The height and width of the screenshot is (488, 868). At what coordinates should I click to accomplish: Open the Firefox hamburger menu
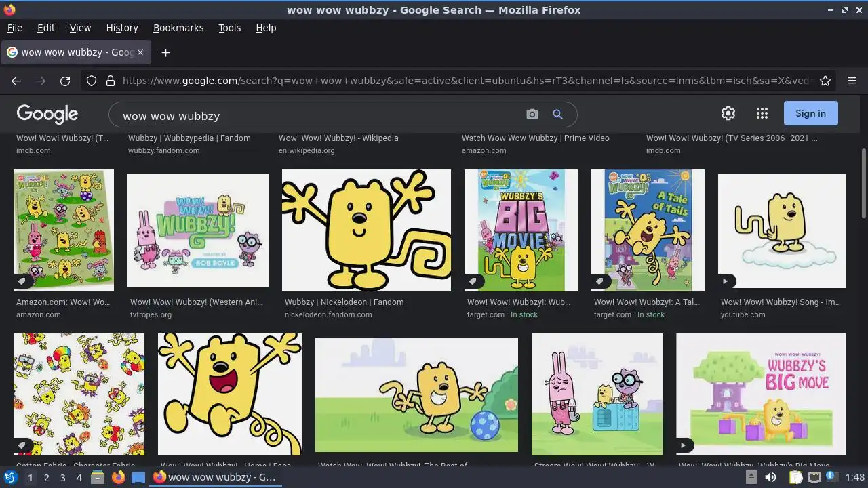pyautogui.click(x=852, y=81)
